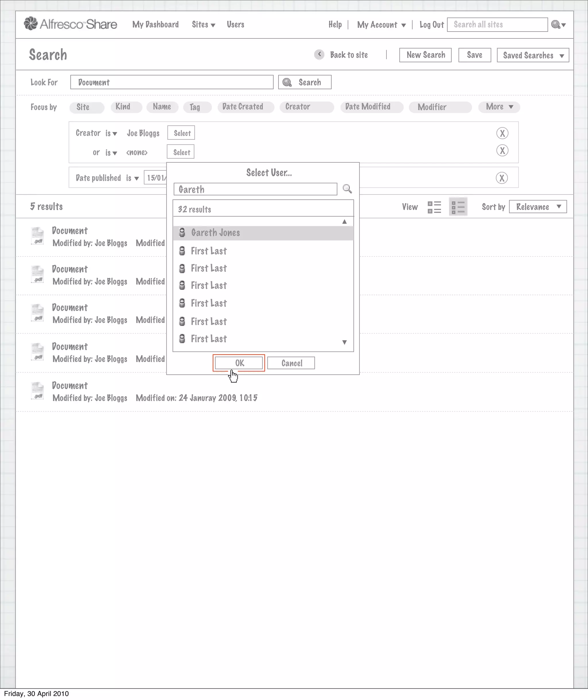This screenshot has width=588, height=700.
Task: Toggle the Date Created focus filter
Action: tap(245, 107)
